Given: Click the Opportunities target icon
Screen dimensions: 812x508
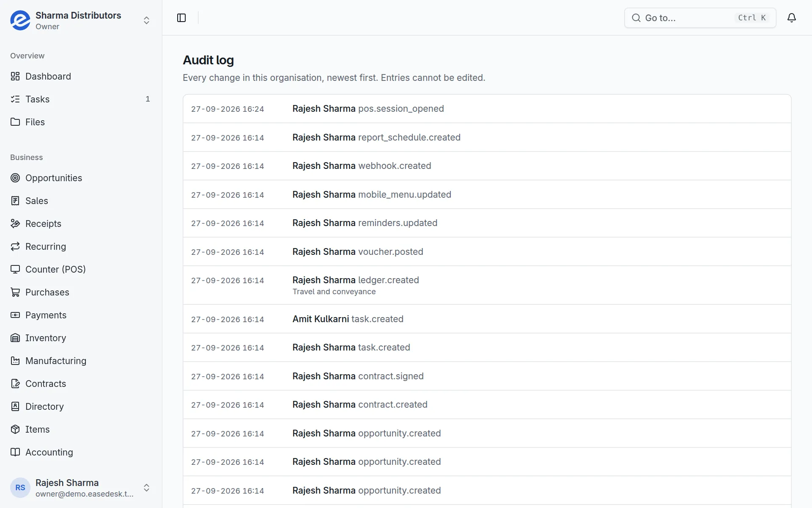Looking at the screenshot, I should (15, 178).
